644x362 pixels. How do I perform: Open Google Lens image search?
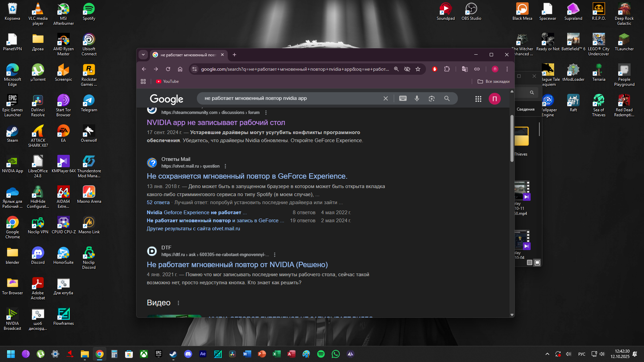(432, 99)
